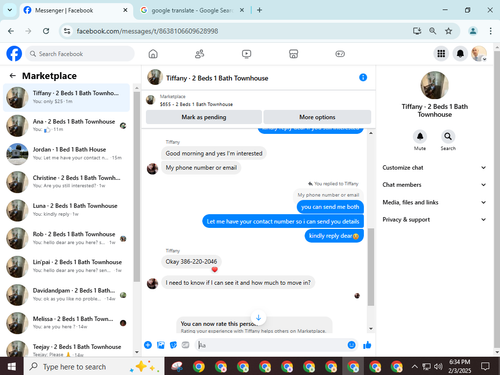This screenshot has width=500, height=375.
Task: Open the Facebook menu grid icon
Action: point(441,53)
